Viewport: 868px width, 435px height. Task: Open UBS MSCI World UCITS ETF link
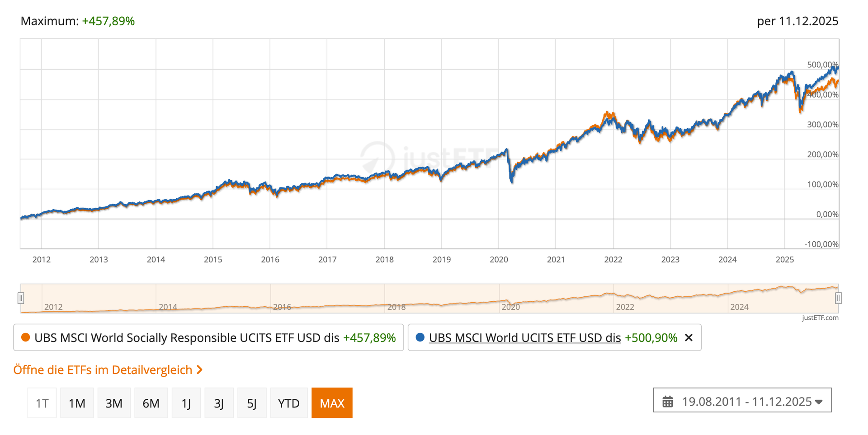click(x=524, y=338)
